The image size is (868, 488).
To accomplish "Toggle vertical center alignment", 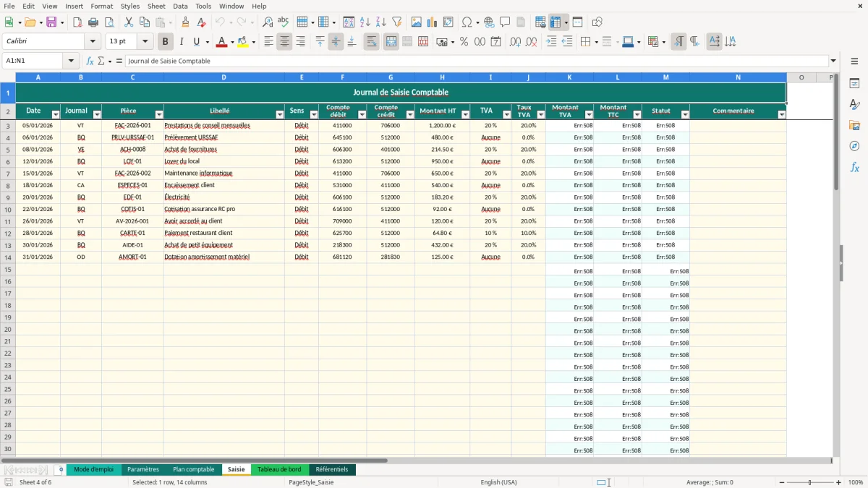I will [336, 42].
